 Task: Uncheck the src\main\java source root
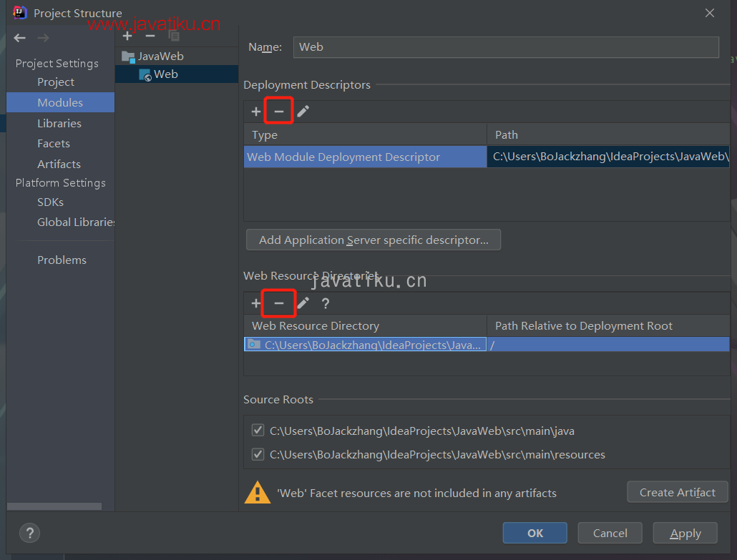[x=258, y=431]
